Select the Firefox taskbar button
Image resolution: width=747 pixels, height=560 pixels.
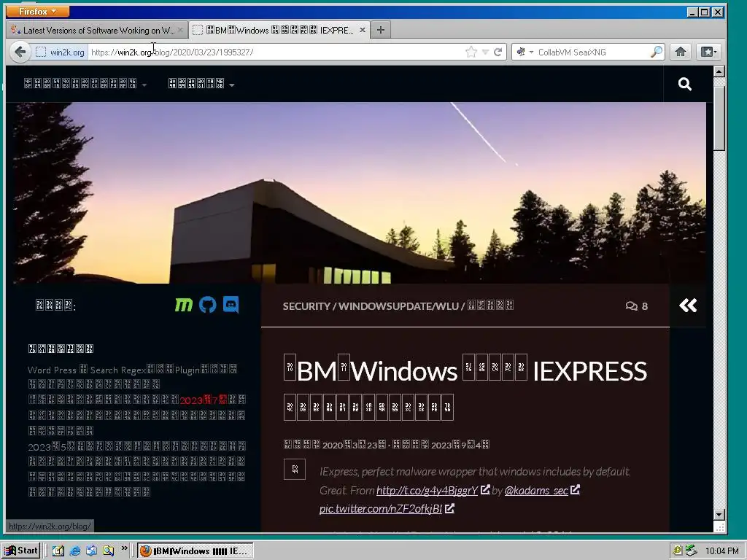pos(195,551)
